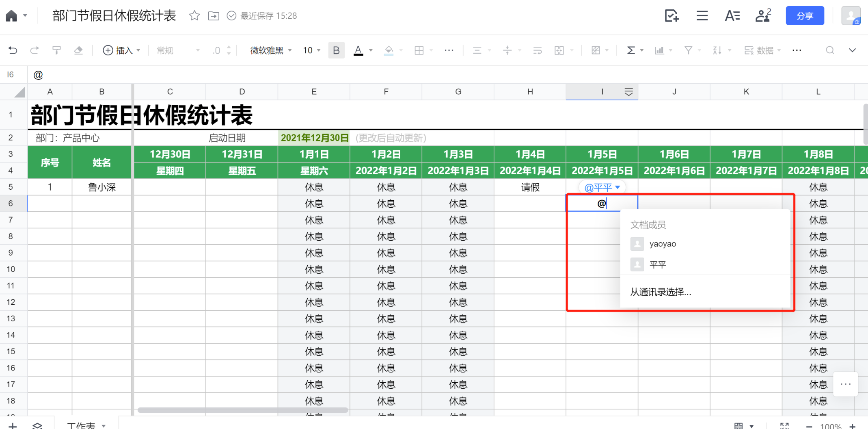The image size is (868, 429).
Task: Open the 工作表 sheet tab
Action: [x=81, y=425]
